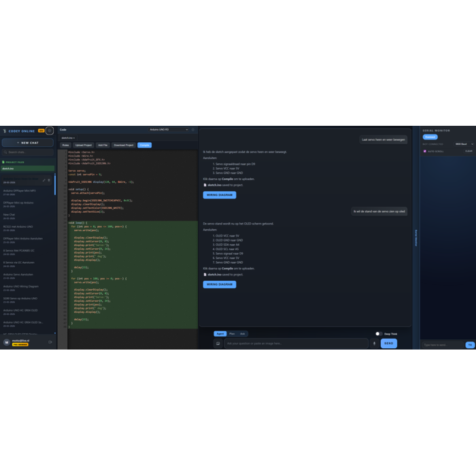Click image attach icon left of chat input
The image size is (476, 476).
(218, 343)
